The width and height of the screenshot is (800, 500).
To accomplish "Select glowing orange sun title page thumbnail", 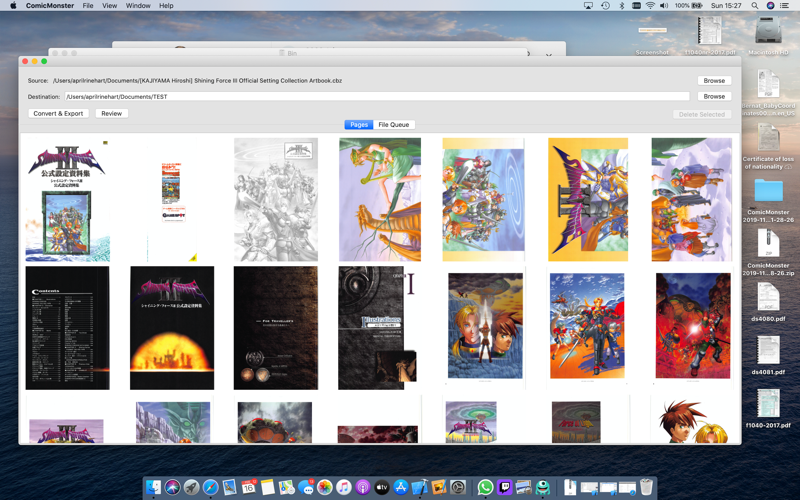I will click(x=172, y=328).
